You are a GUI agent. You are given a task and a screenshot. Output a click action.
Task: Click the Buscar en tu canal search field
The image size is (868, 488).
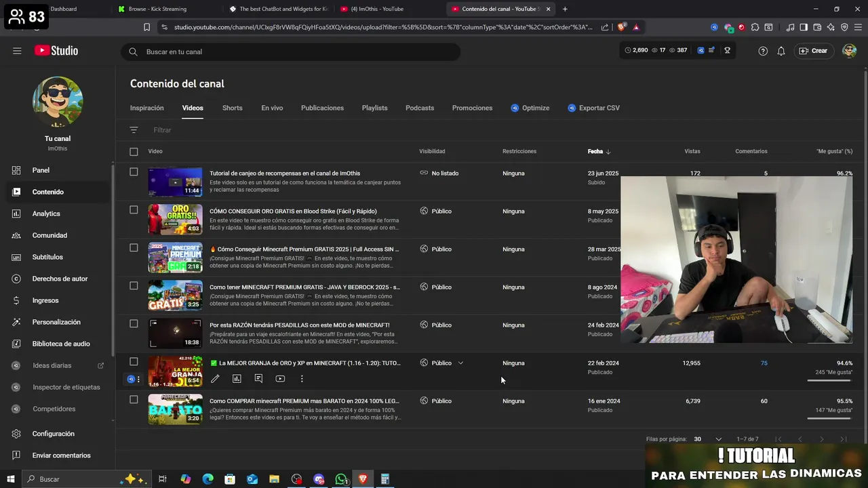291,52
